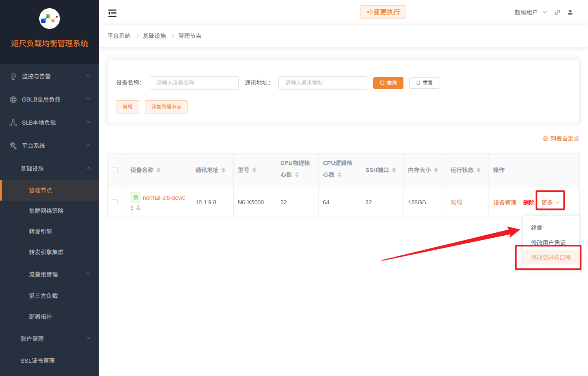Open the super tenant dropdown
The width and height of the screenshot is (588, 376).
click(531, 12)
